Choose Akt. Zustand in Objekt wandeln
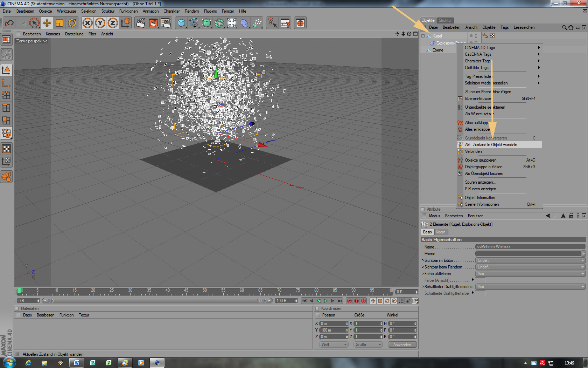 (499, 145)
